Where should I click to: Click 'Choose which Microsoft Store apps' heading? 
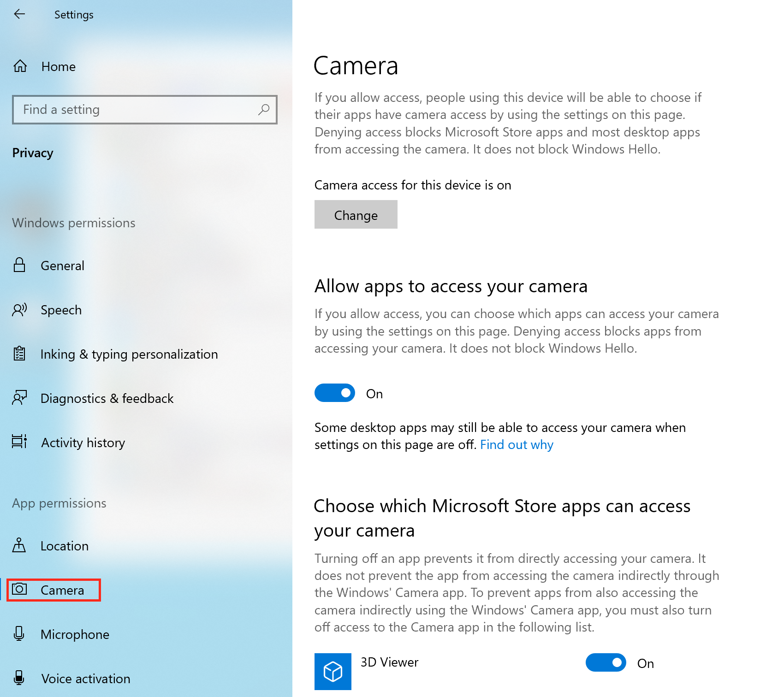[502, 518]
